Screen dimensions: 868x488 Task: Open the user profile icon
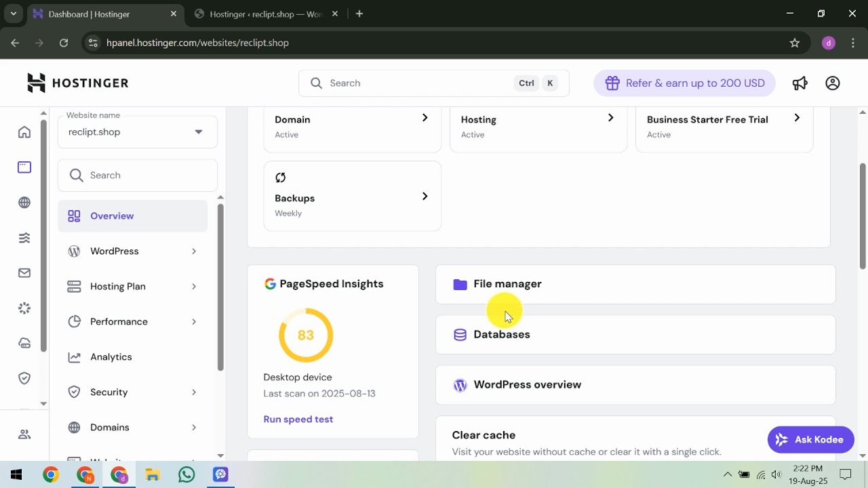click(833, 83)
